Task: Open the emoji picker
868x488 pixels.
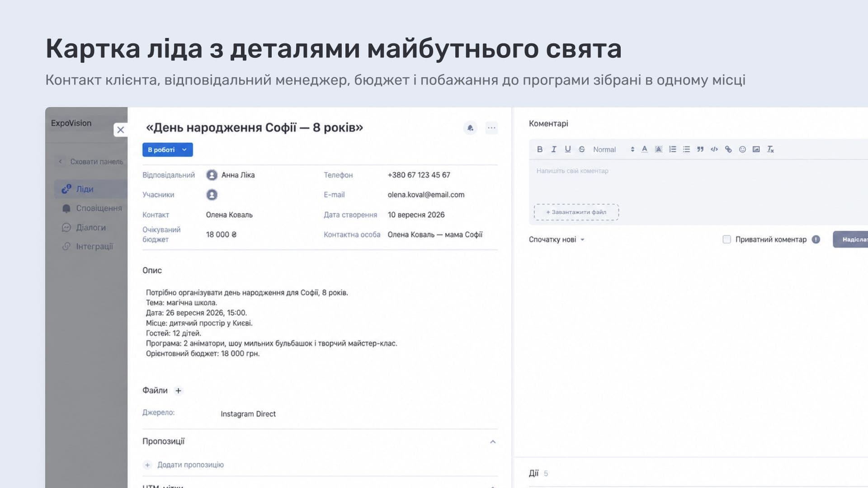Action: click(x=742, y=150)
